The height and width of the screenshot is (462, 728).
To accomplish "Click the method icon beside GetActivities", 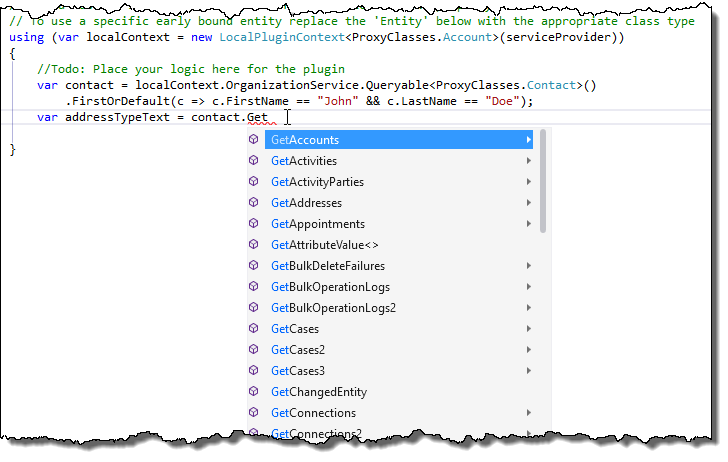I will [254, 160].
